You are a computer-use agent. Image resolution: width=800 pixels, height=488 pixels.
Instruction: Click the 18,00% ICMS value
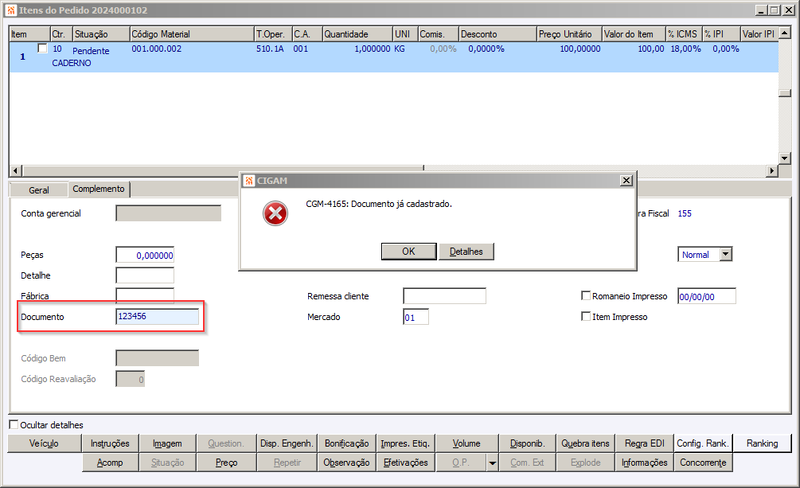point(685,49)
